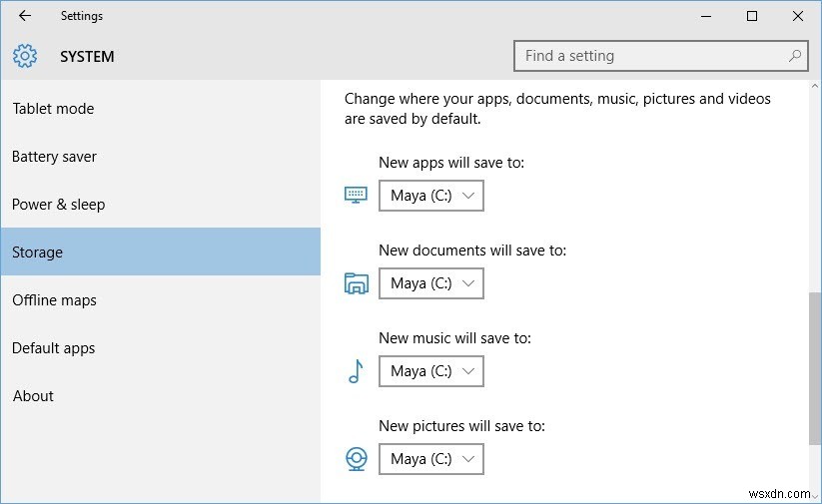Click the 'New documents will save to:' label
Screen dimensions: 822x504
pyautogui.click(x=472, y=251)
